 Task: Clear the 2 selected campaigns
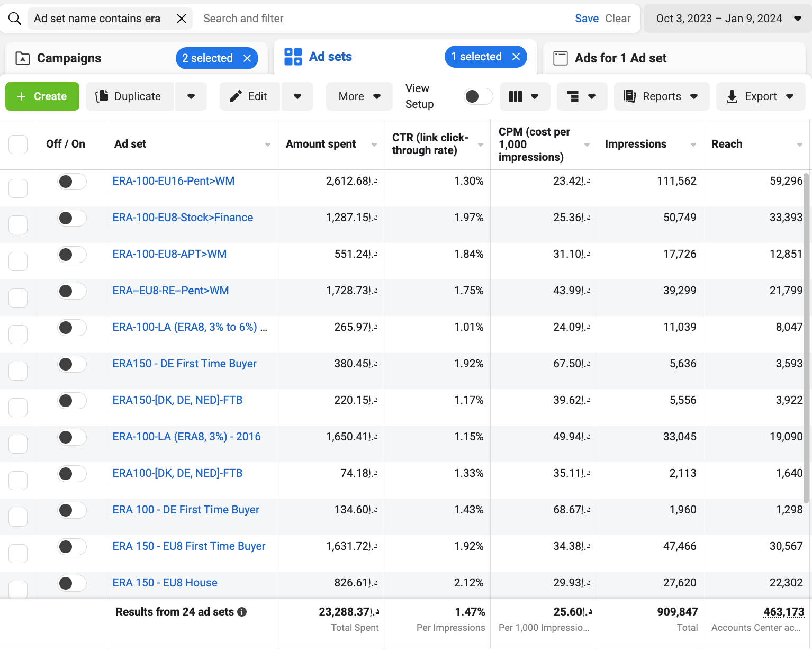(x=247, y=58)
